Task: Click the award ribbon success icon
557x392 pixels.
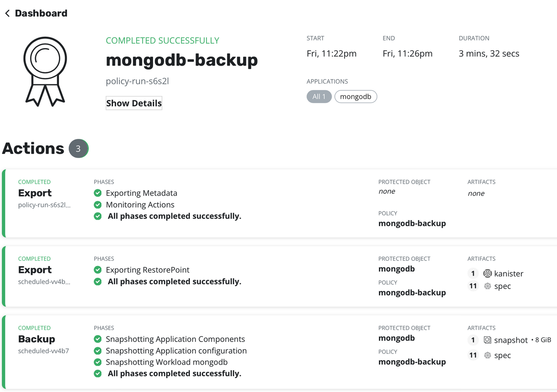Action: (45, 71)
